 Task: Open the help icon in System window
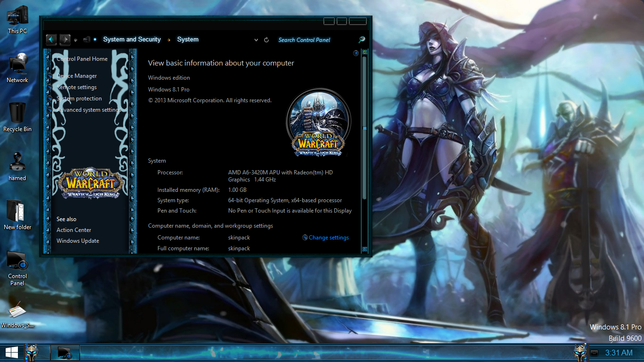pos(356,53)
